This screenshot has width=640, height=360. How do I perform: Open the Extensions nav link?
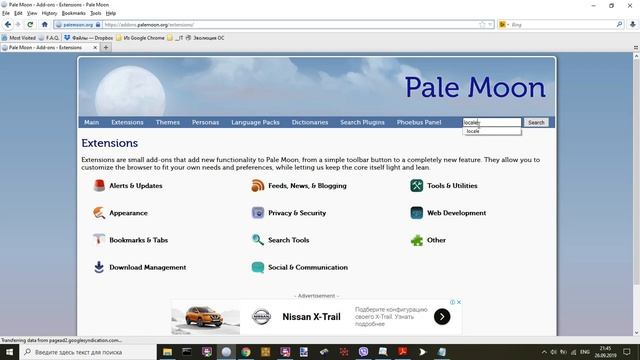click(x=127, y=122)
